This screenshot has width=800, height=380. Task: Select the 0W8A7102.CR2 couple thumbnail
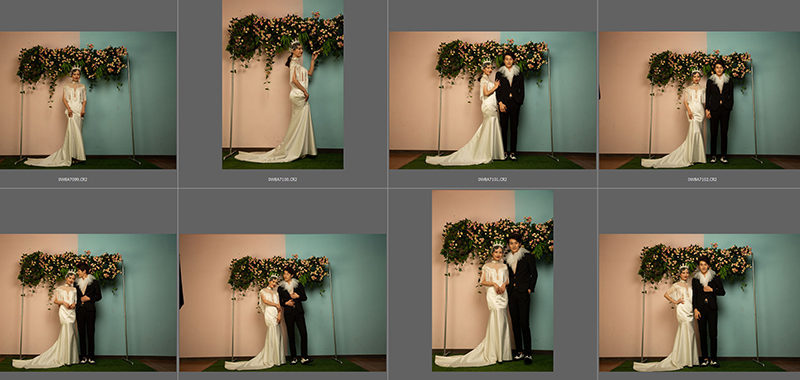pos(699,100)
